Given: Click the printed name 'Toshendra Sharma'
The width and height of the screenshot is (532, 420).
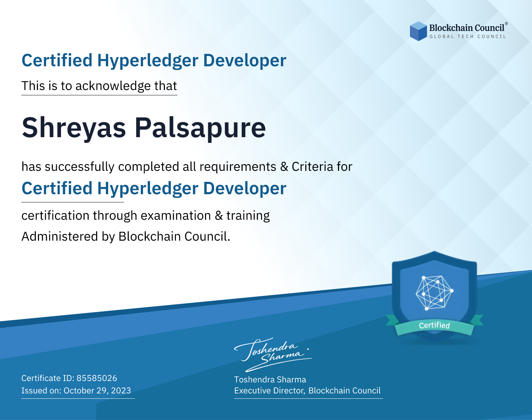Looking at the screenshot, I should point(270,380).
